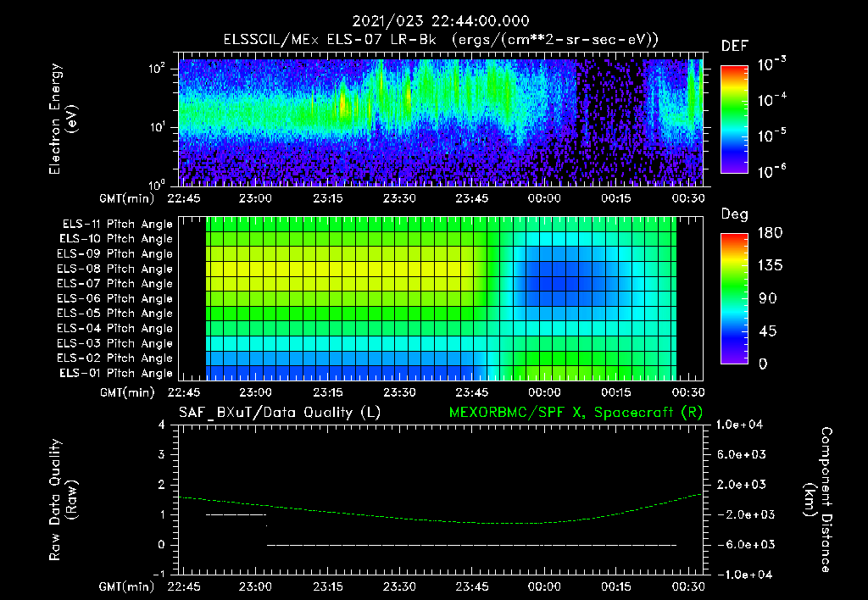The image size is (868, 600).
Task: Click the 10^-5 value on DEF scale
Action: (x=771, y=135)
